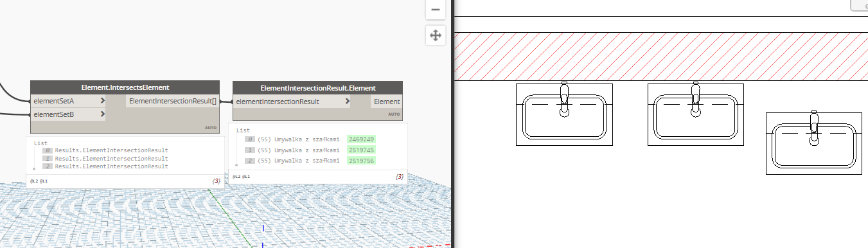Screen dimensions: 868x248
Task: Click the AUTO lacing label on Element.IntersectsElement
Action: (x=211, y=128)
